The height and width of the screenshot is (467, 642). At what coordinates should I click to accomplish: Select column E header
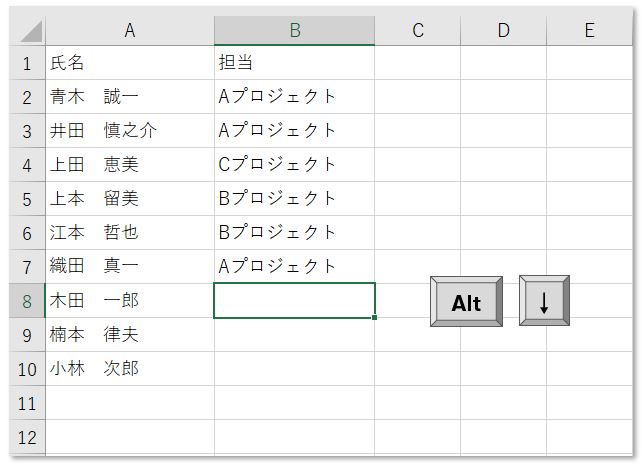pos(590,31)
